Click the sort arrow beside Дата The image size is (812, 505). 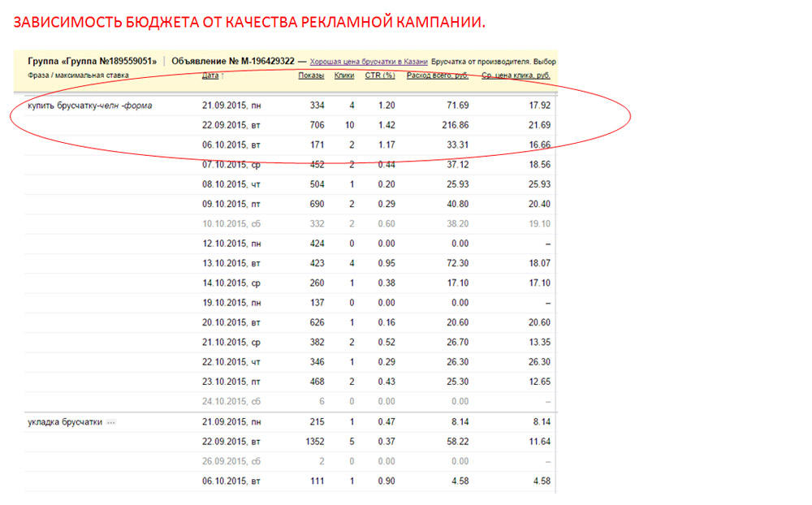click(x=222, y=76)
